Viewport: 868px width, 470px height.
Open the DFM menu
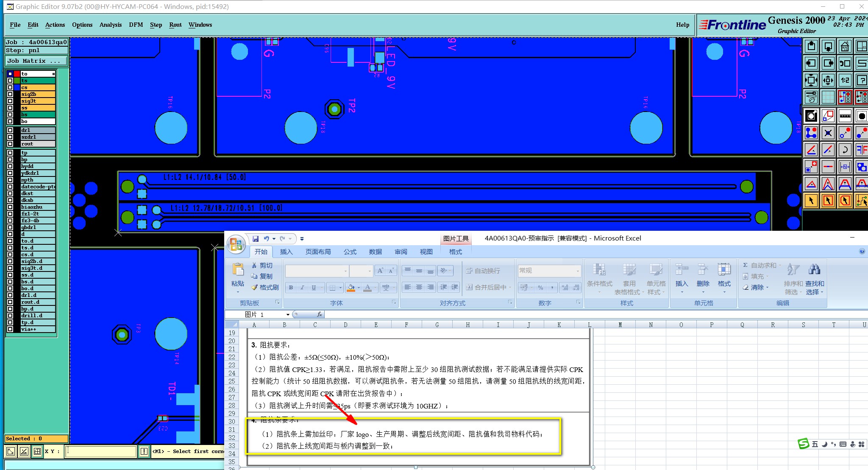coord(136,25)
